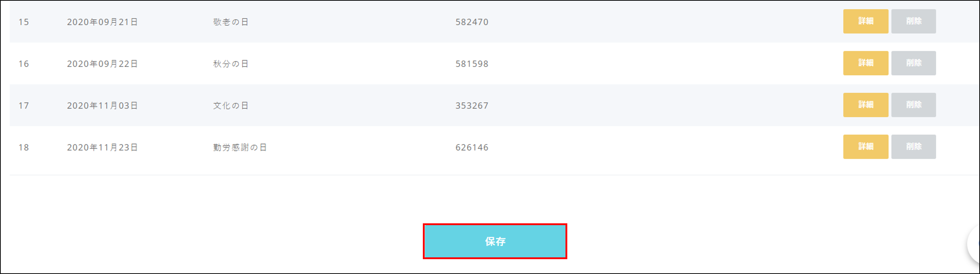980x274 pixels.
Task: Select the 敬老の日 holiday name
Action: [x=231, y=22]
